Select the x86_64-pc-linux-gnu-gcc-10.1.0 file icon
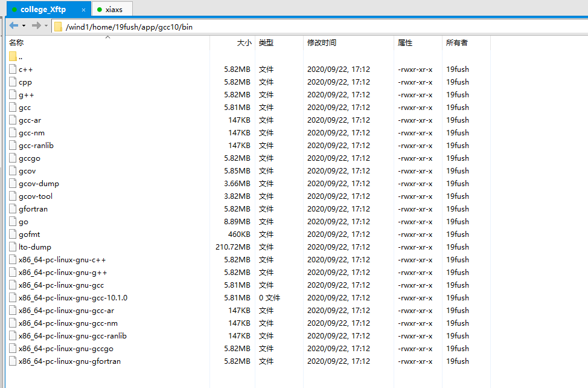The image size is (588, 388). (13, 297)
